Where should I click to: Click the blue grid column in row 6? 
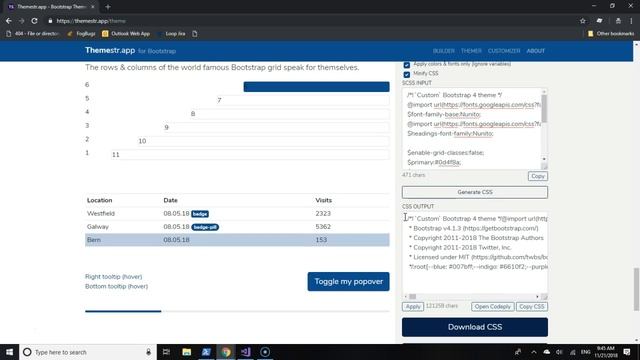[x=316, y=87]
